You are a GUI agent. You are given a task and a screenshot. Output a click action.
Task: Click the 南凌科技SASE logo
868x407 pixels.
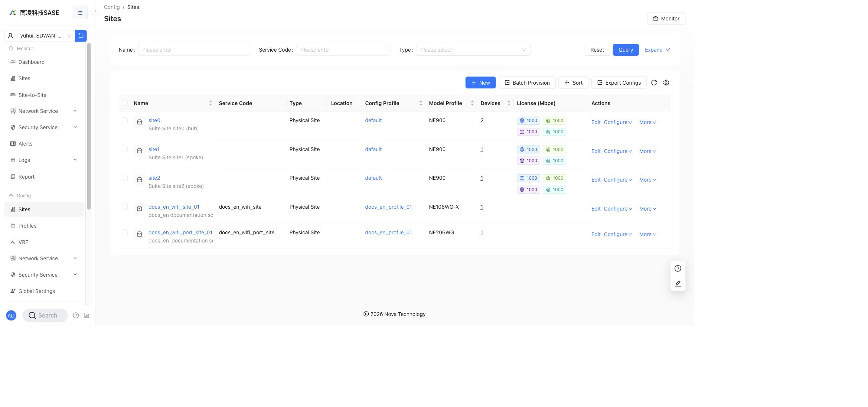pos(34,13)
